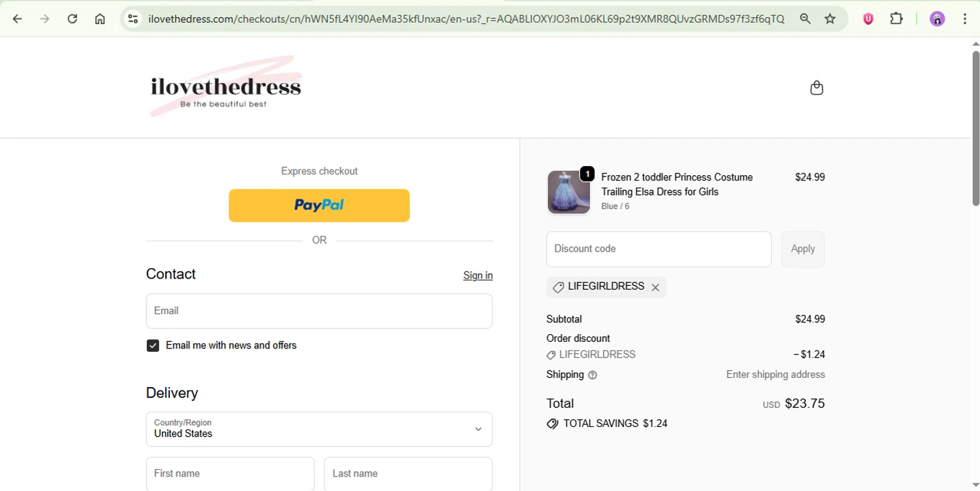The width and height of the screenshot is (980, 491).
Task: Open the browser profile avatar
Action: tap(938, 19)
